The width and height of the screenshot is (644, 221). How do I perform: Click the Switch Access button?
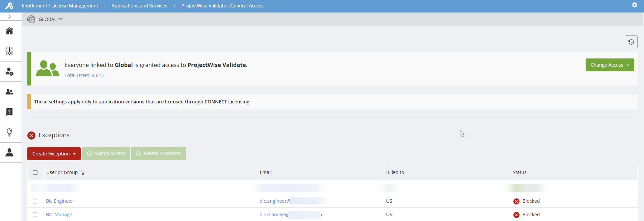pos(106,153)
